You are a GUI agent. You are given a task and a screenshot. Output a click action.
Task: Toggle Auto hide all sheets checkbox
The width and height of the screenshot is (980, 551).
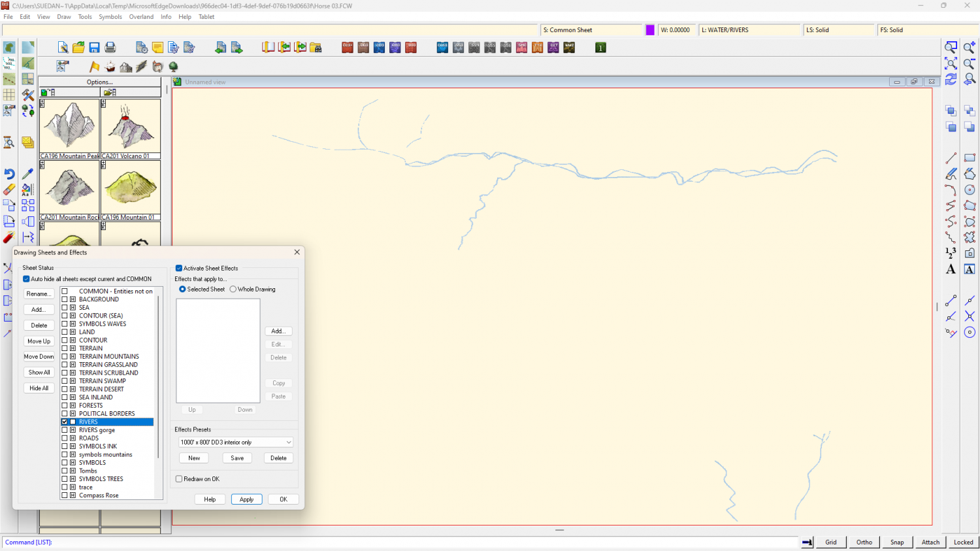click(27, 279)
